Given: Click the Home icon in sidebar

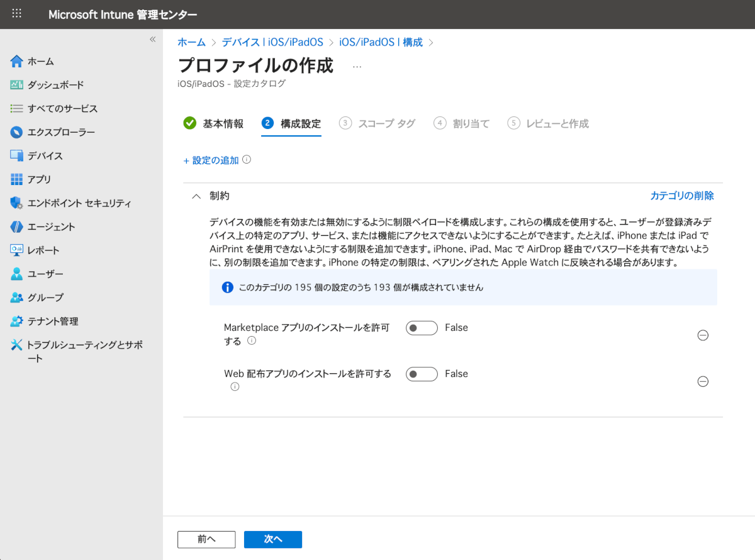Looking at the screenshot, I should (x=17, y=62).
